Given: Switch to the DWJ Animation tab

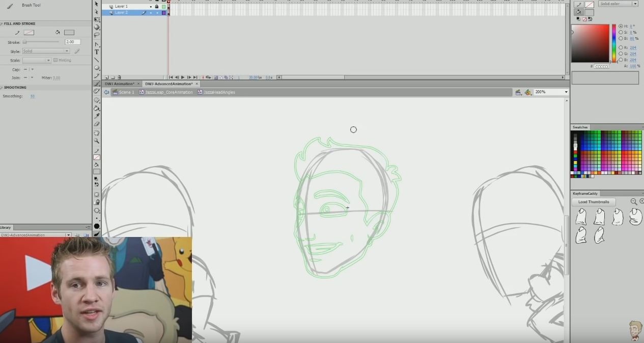Looking at the screenshot, I should [120, 84].
